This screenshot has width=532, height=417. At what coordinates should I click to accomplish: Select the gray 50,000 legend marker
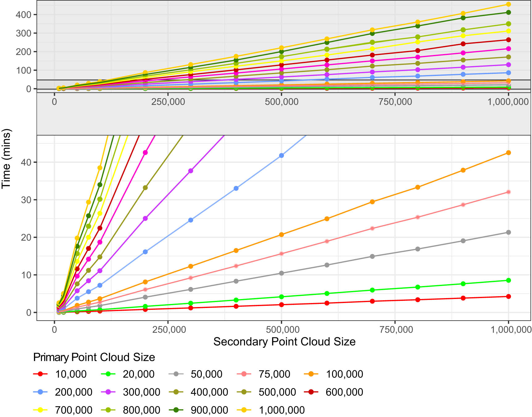(176, 374)
